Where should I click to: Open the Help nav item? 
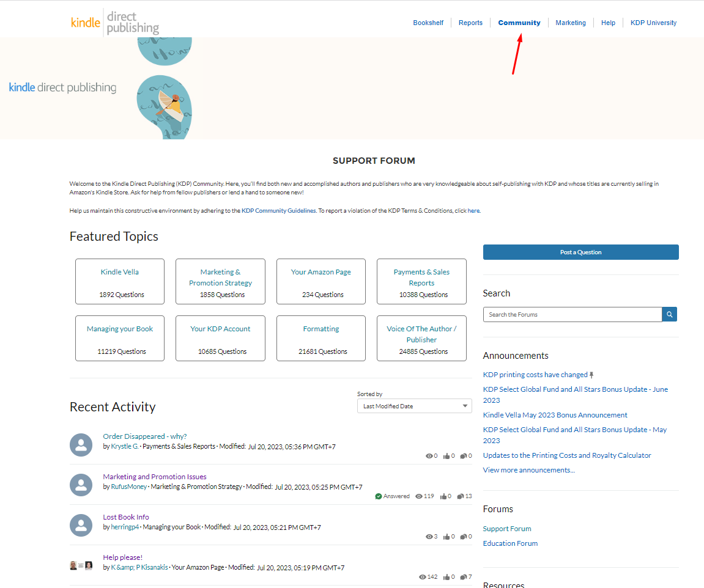pyautogui.click(x=608, y=23)
